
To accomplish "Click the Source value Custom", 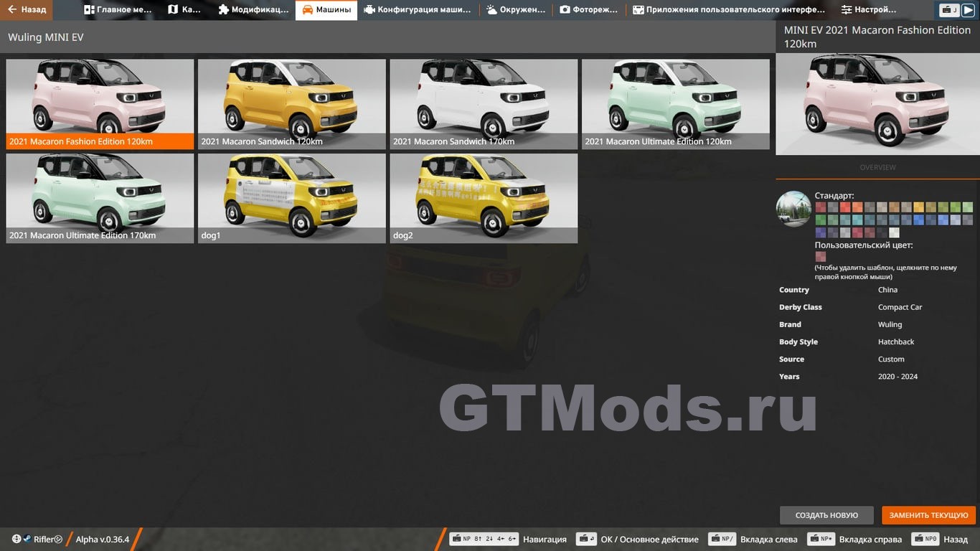I will point(891,359).
